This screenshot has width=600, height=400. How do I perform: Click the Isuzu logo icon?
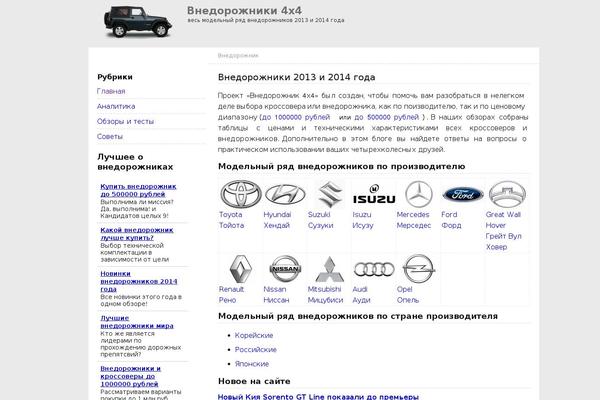click(374, 194)
